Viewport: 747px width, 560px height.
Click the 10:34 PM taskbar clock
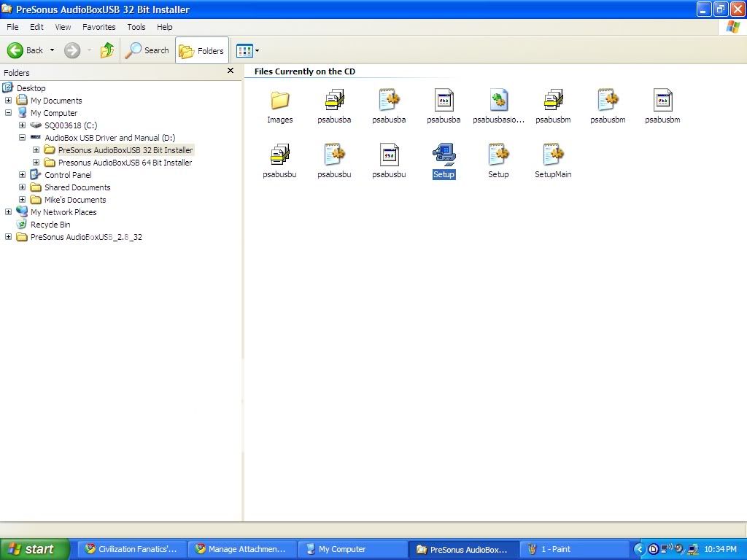(720, 549)
